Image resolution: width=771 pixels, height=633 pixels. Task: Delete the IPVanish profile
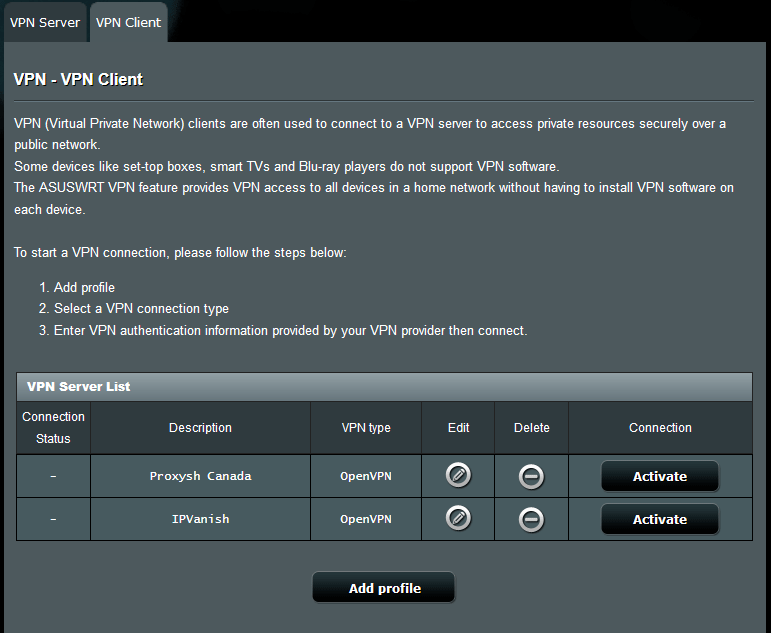point(531,519)
